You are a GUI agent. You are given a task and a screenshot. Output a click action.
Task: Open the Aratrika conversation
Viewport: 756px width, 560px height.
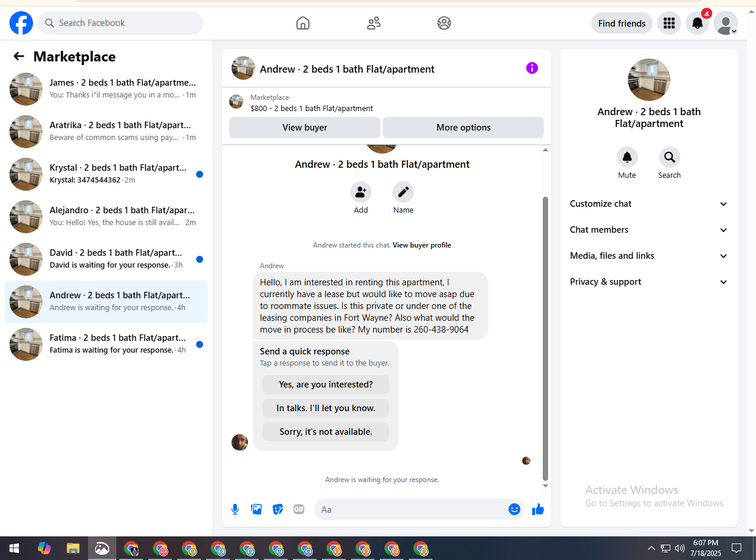106,132
